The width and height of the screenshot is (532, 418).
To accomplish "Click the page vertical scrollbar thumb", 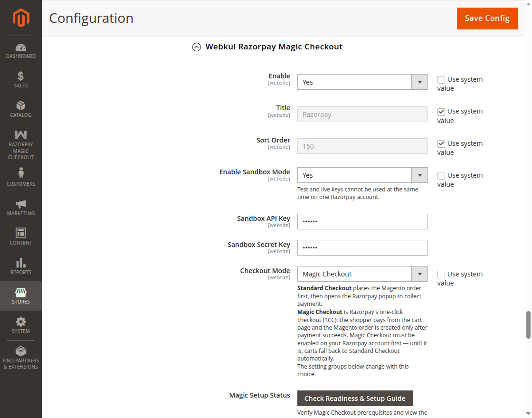I will pos(528,325).
